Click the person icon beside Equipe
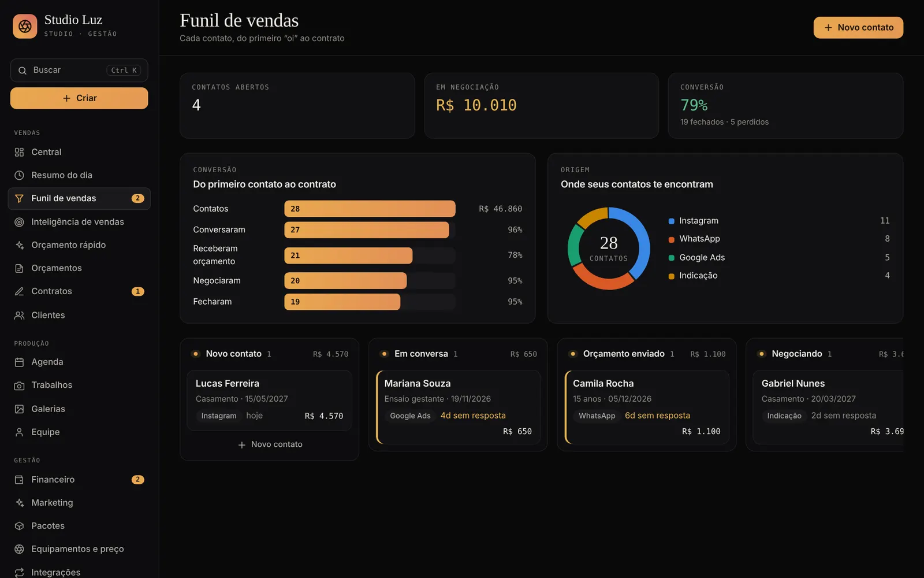 [19, 432]
